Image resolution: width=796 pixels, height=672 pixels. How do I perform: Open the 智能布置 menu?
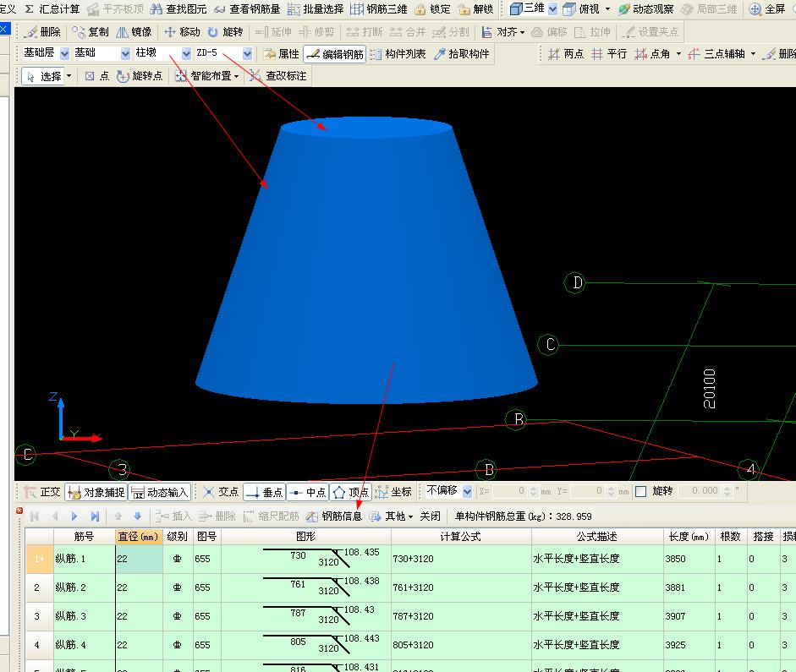207,76
